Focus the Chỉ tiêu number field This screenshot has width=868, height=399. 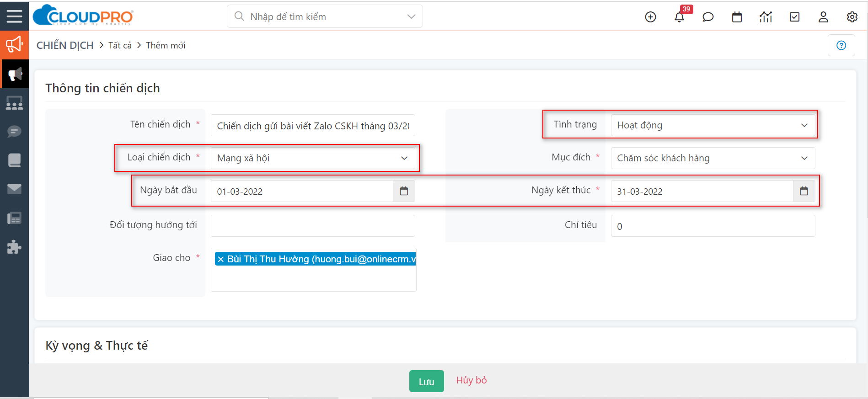713,226
